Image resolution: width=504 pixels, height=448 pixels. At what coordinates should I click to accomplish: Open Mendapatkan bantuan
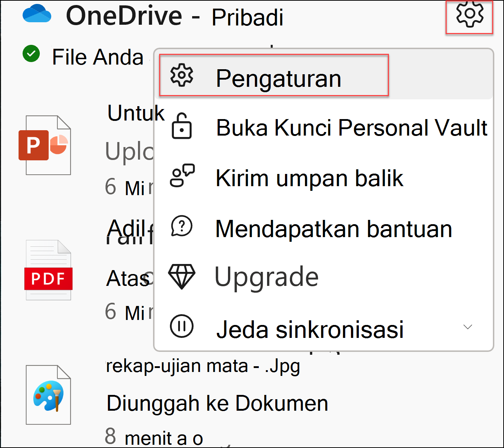tap(324, 228)
